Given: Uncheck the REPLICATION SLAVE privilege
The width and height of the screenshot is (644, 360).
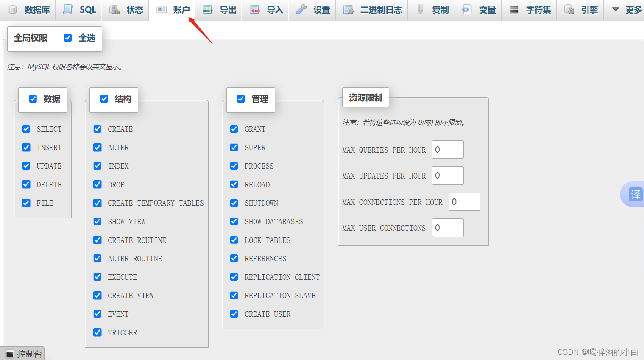Looking at the screenshot, I should pos(234,295).
